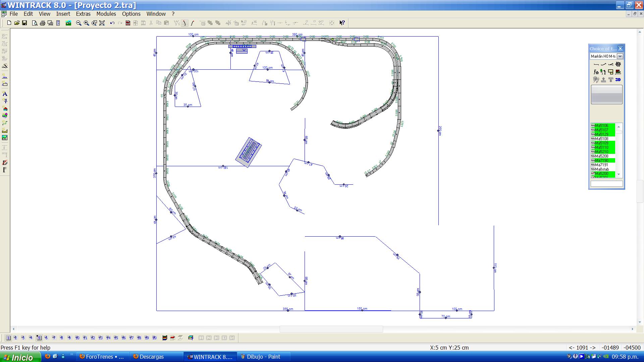Click the horizontal scrollbar thumb
The width and height of the screenshot is (644, 362).
pos(331,329)
